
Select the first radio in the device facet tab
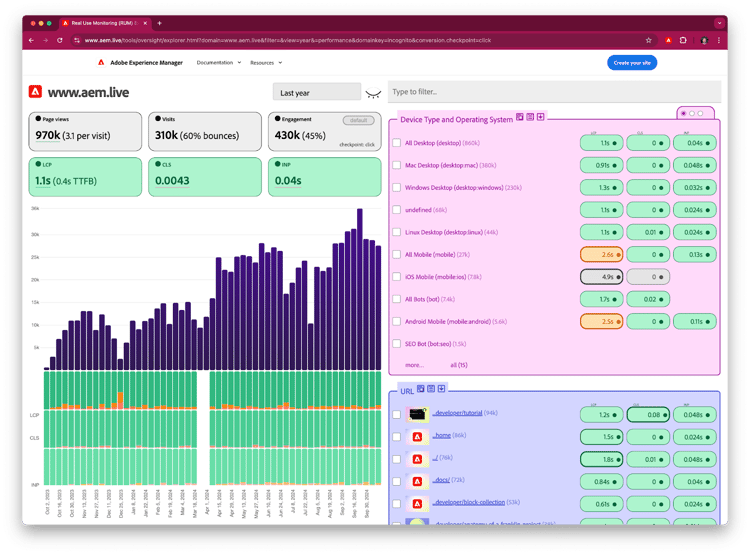[x=684, y=113]
